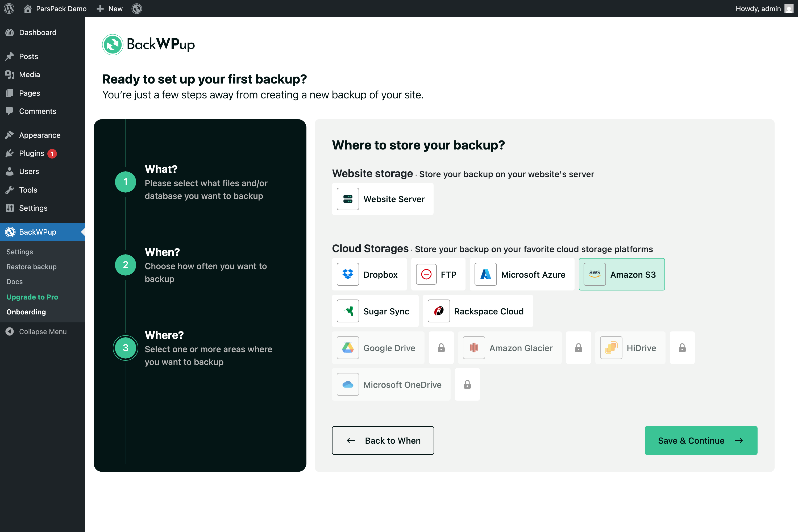Click the Pages icon in sidebar

tap(10, 93)
